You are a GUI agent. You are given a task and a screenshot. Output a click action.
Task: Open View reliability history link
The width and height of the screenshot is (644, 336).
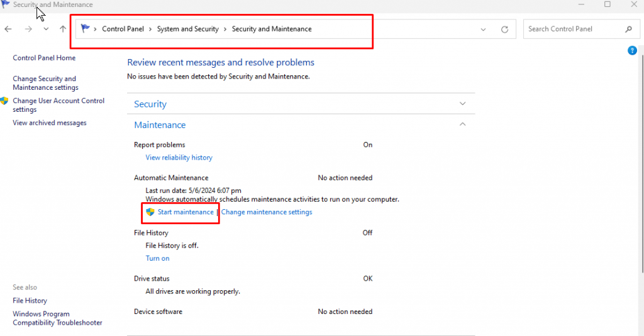(x=179, y=158)
